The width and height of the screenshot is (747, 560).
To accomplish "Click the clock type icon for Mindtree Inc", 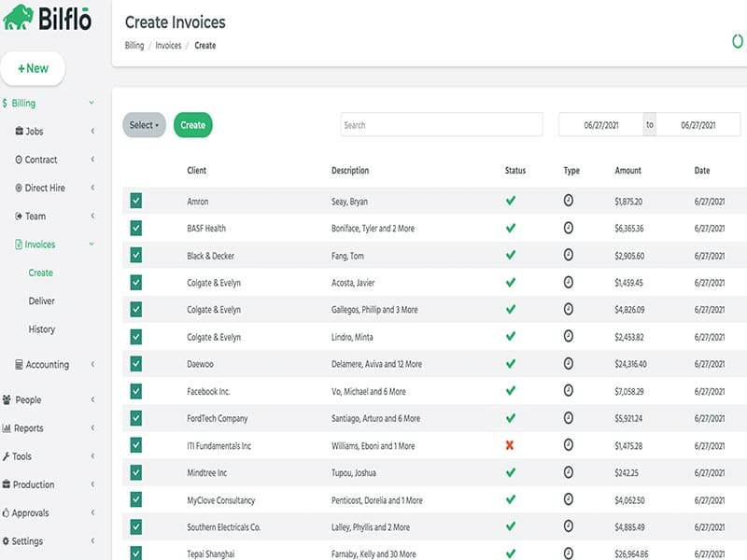I will point(569,472).
